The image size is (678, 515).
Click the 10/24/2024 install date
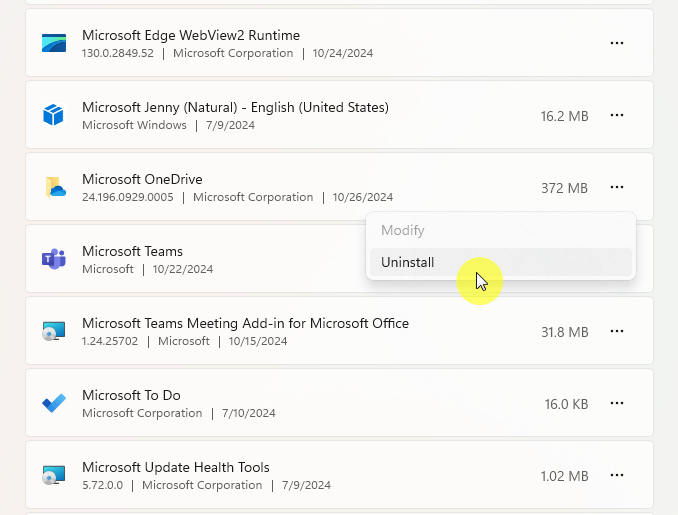coord(342,53)
